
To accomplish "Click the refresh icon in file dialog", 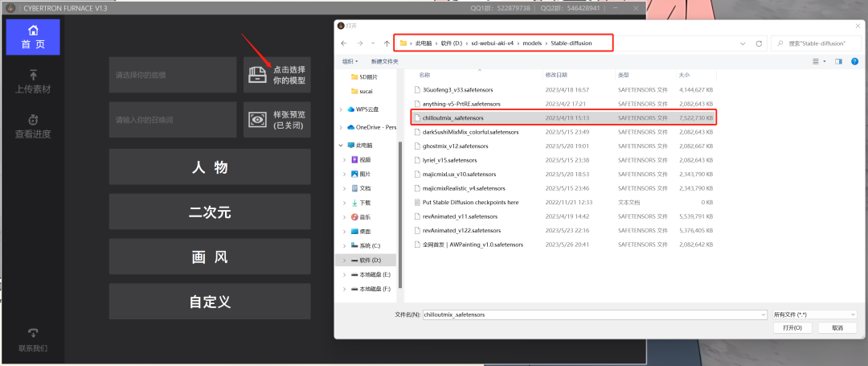I will (x=759, y=43).
